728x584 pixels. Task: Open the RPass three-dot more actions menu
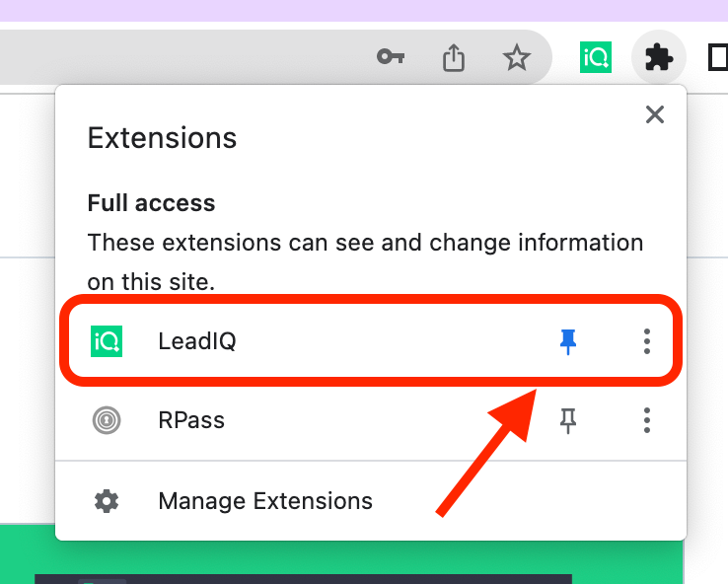(647, 420)
